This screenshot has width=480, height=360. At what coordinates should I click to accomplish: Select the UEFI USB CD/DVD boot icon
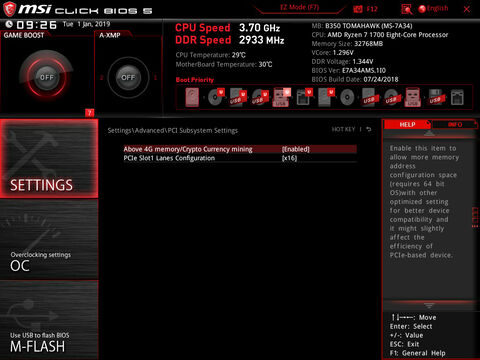[x=260, y=97]
